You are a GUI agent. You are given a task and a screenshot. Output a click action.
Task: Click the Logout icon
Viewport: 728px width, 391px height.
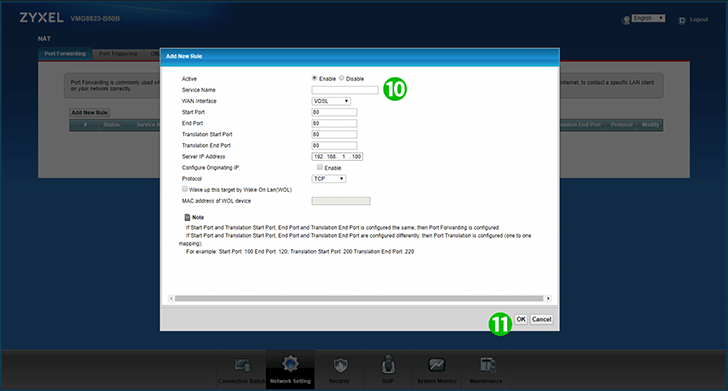point(682,20)
